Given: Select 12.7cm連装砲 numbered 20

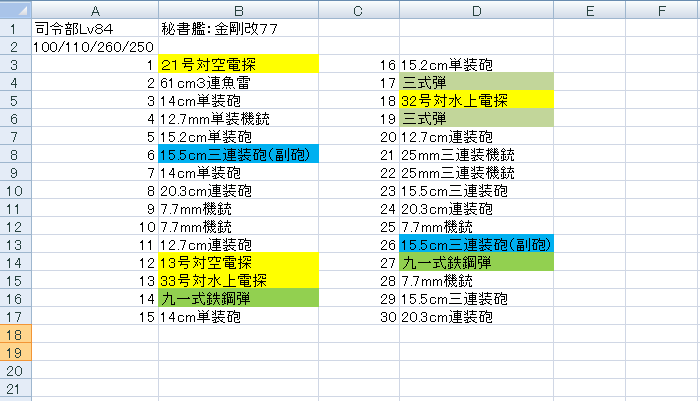Looking at the screenshot, I should 476,136.
